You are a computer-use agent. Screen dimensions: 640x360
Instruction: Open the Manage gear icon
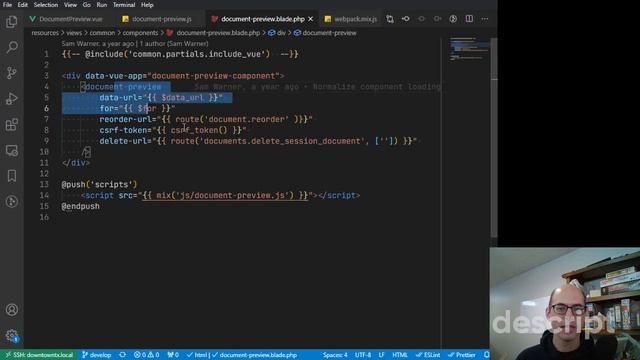pyautogui.click(x=12, y=336)
